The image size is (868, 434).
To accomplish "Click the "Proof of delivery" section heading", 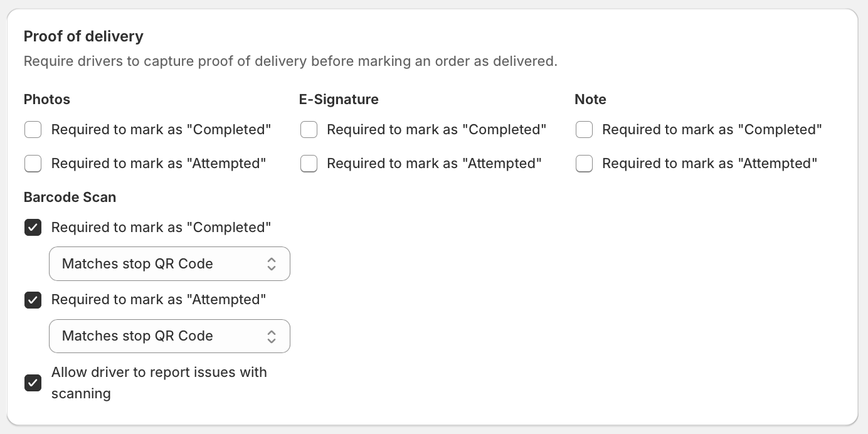I will tap(83, 36).
